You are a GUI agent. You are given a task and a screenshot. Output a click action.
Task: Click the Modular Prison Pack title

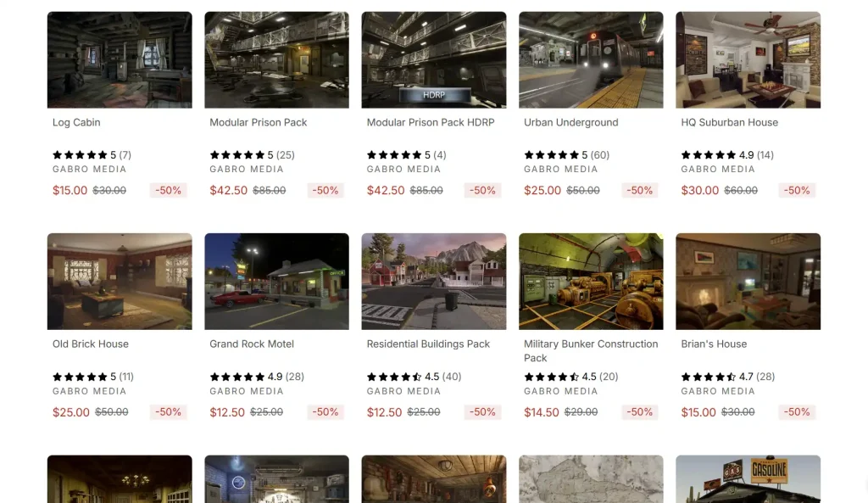click(258, 122)
